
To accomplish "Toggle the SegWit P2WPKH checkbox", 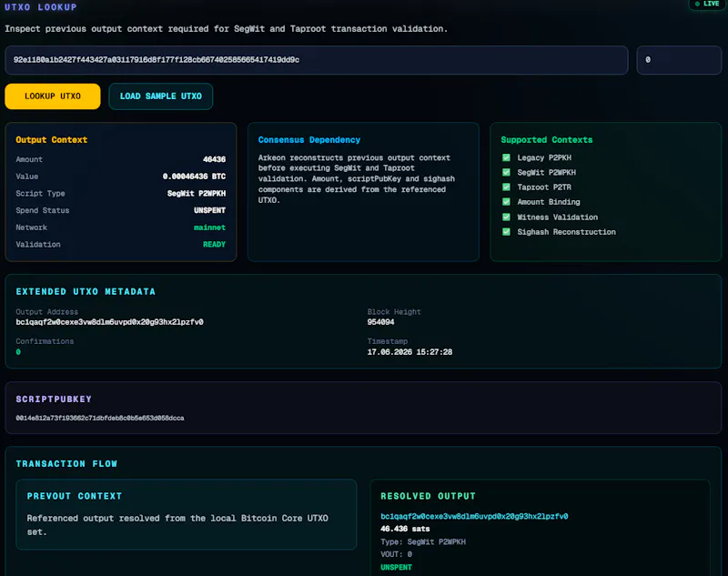I will [506, 172].
